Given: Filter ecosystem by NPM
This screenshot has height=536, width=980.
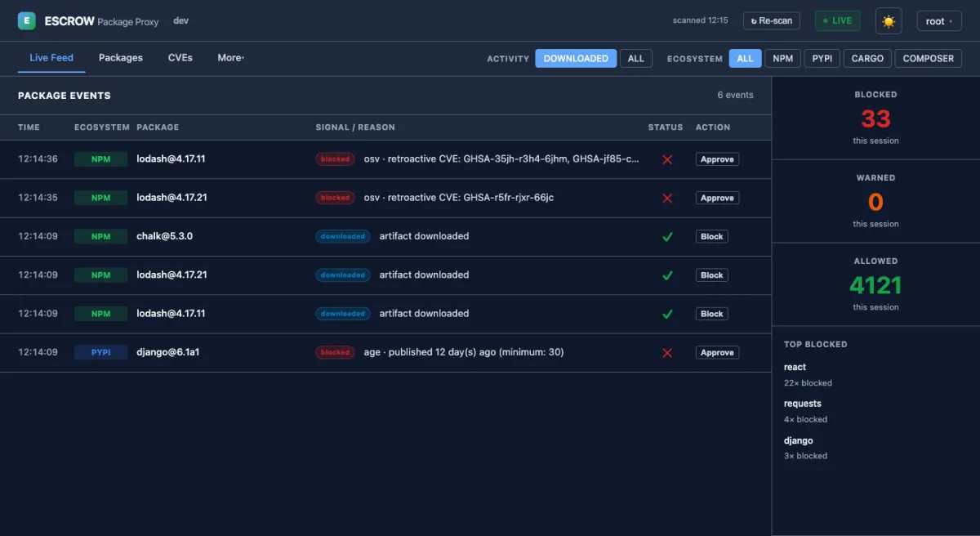Looking at the screenshot, I should tap(782, 58).
